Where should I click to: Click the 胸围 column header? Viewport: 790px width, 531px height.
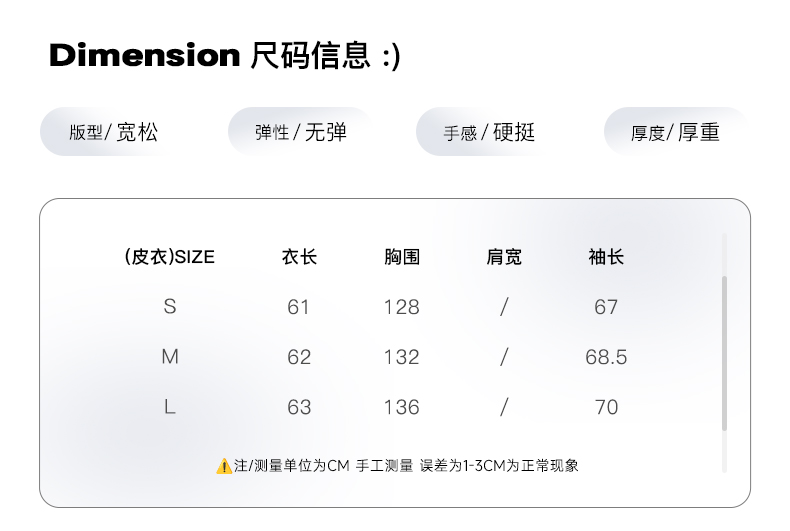(402, 257)
